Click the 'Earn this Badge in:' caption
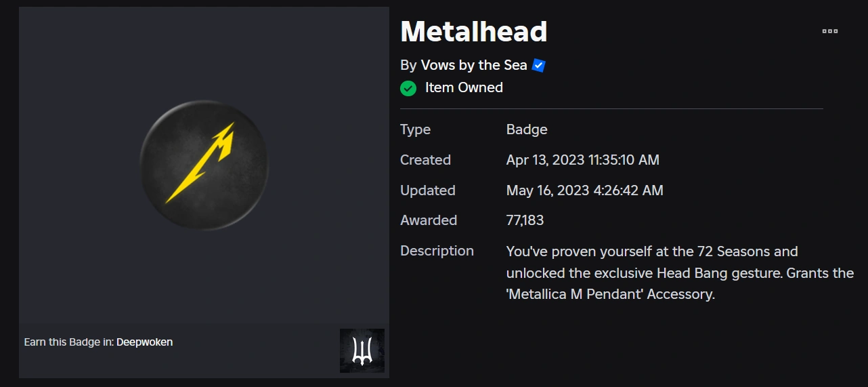This screenshot has width=868, height=387. click(68, 342)
